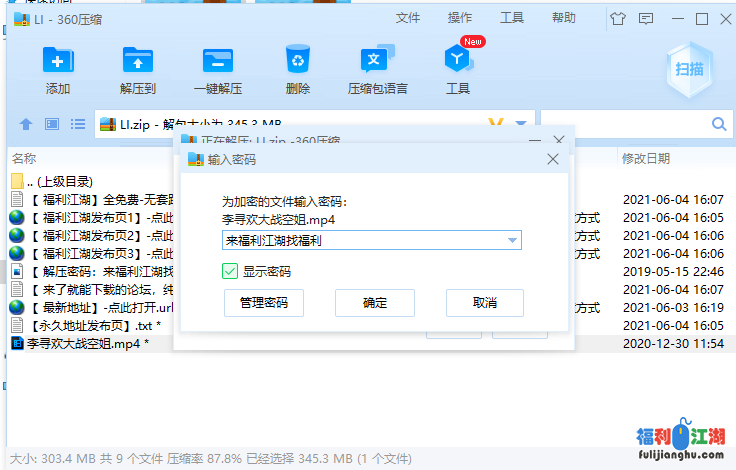Open the 帮助 menu

pyautogui.click(x=564, y=18)
